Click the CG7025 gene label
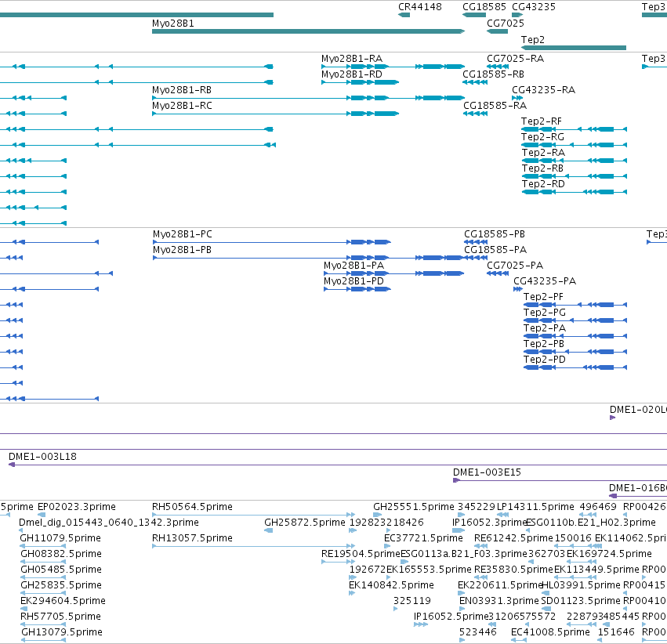This screenshot has width=667, height=644. [506, 24]
